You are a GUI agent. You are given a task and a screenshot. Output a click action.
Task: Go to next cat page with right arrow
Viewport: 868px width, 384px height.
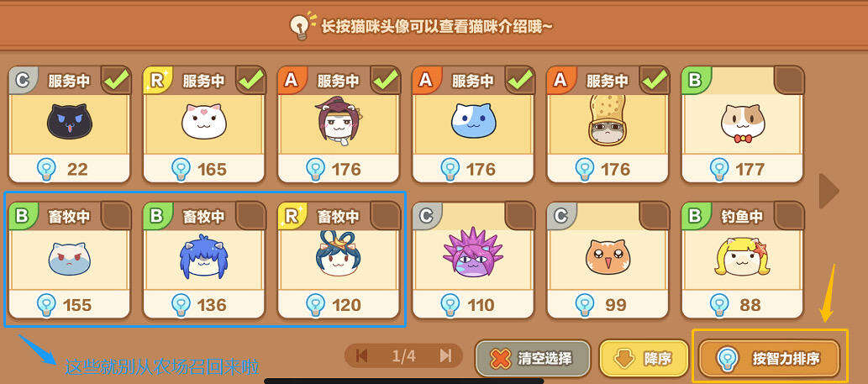[829, 191]
